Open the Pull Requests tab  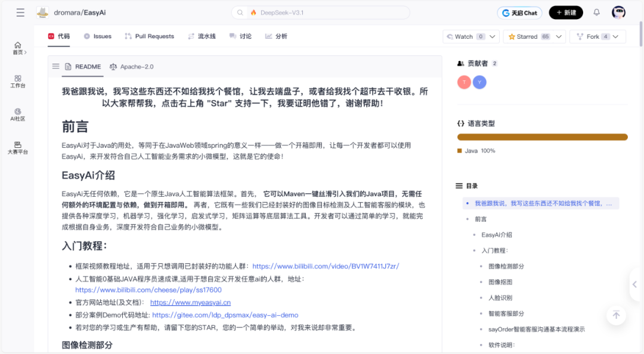[150, 36]
